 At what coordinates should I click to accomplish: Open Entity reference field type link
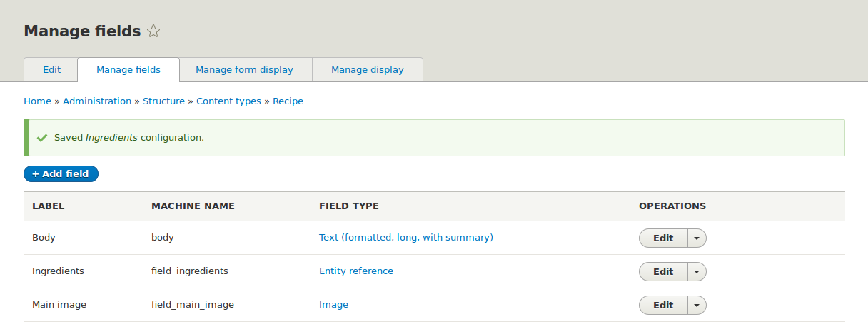click(356, 271)
